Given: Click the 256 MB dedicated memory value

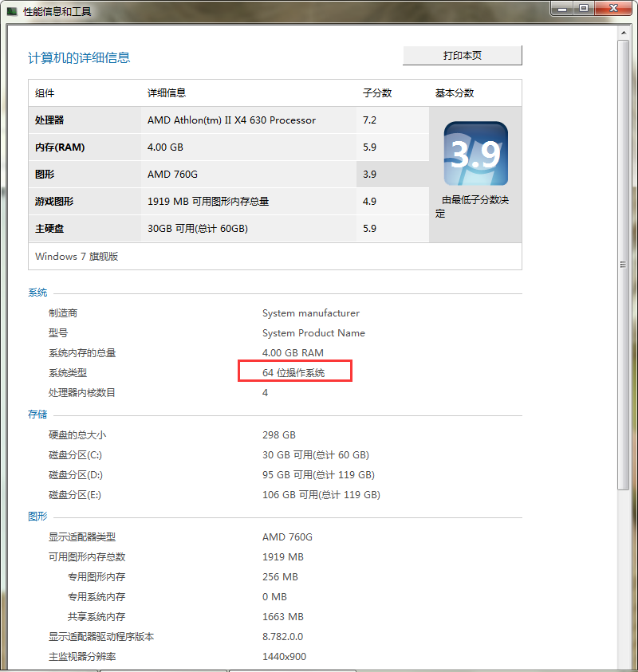Looking at the screenshot, I should (x=280, y=576).
